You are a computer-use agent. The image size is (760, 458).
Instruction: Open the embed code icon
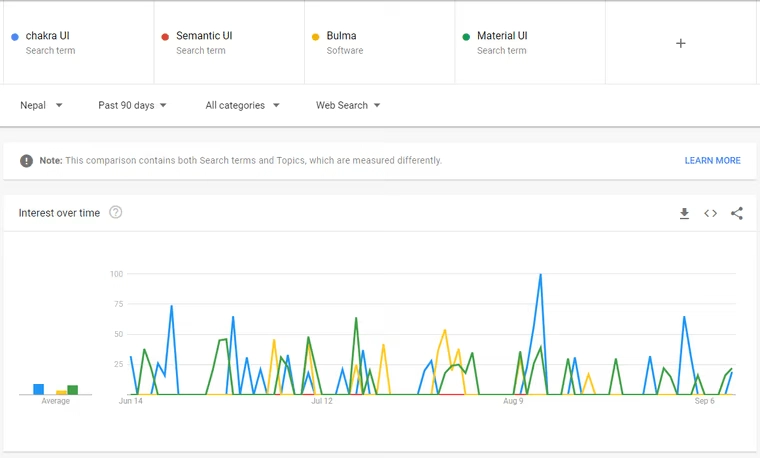pyautogui.click(x=710, y=213)
